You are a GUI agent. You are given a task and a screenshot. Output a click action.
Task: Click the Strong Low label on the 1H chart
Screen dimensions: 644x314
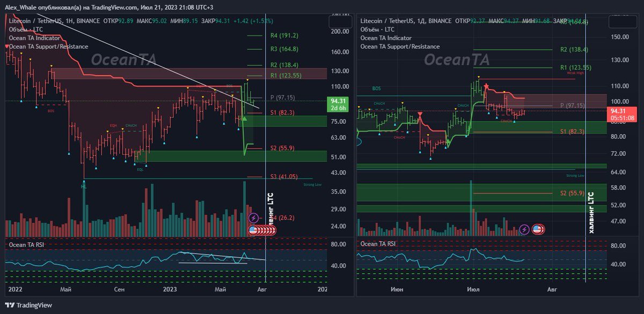pyautogui.click(x=312, y=185)
